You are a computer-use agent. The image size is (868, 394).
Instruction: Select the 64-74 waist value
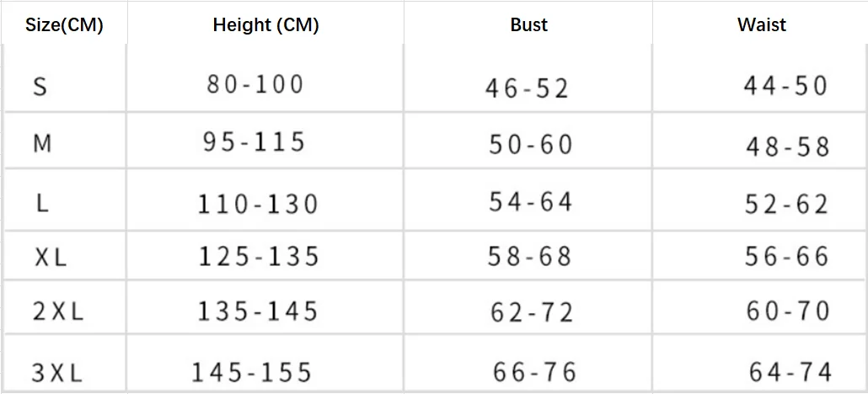click(x=791, y=372)
